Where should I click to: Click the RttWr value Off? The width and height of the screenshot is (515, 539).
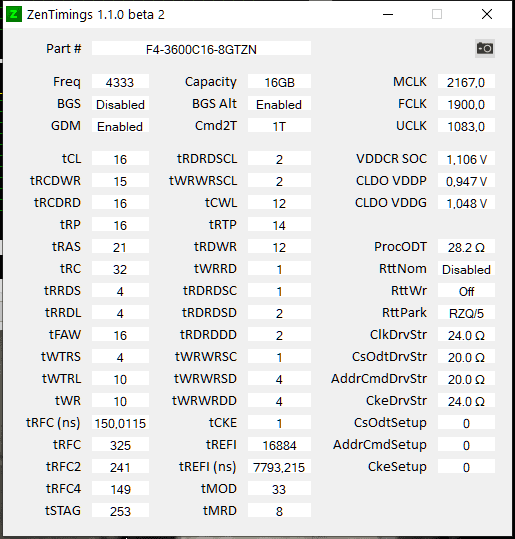466,290
